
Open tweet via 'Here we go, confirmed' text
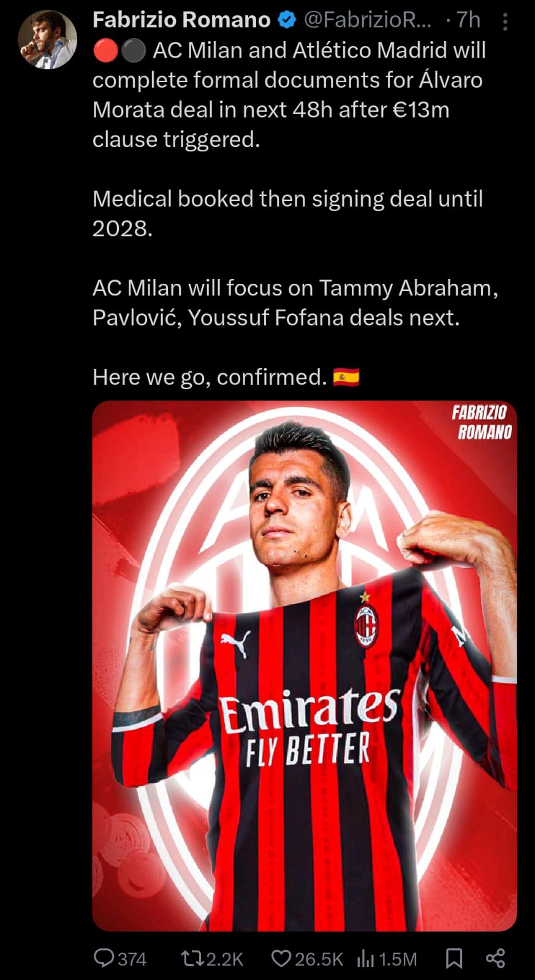click(x=210, y=377)
